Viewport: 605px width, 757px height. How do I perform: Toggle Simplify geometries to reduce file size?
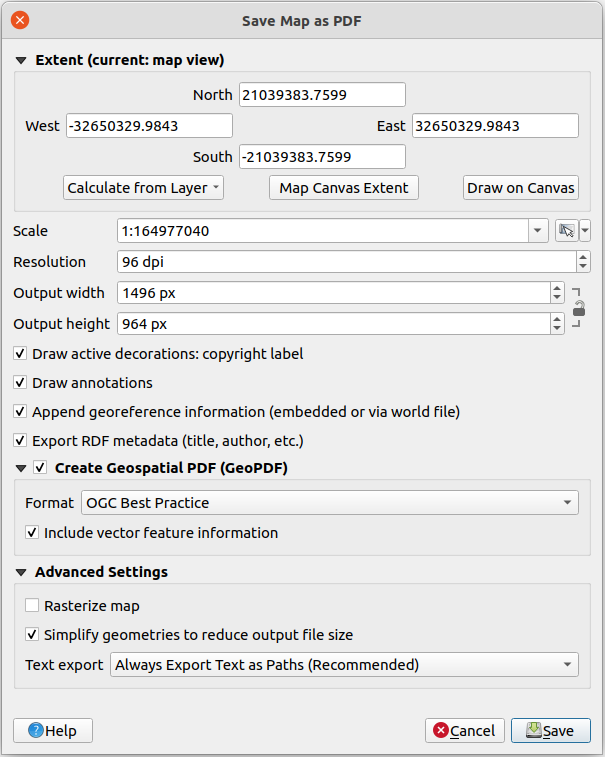(33, 635)
